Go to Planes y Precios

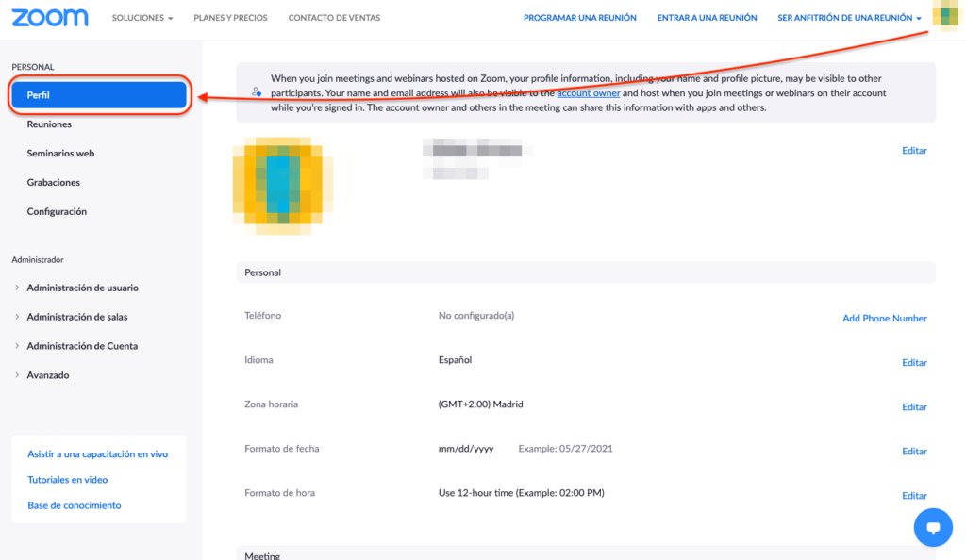(x=230, y=18)
